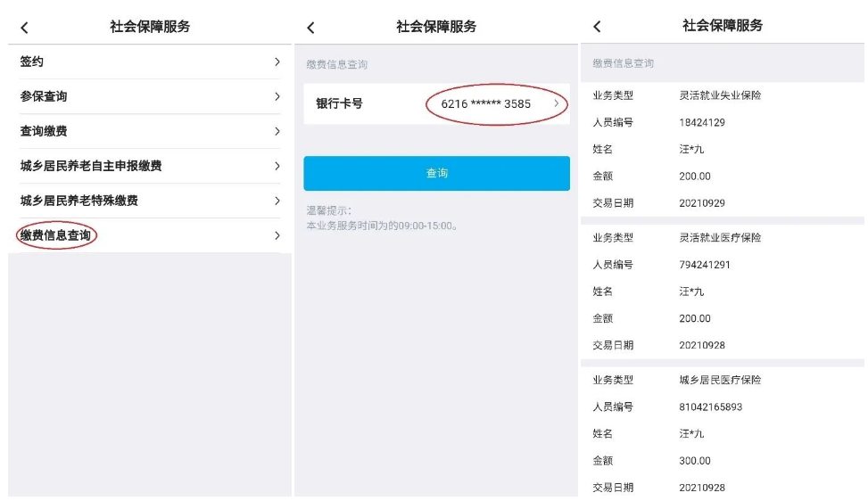Open 缴费信息查询 menu entry

coord(150,235)
